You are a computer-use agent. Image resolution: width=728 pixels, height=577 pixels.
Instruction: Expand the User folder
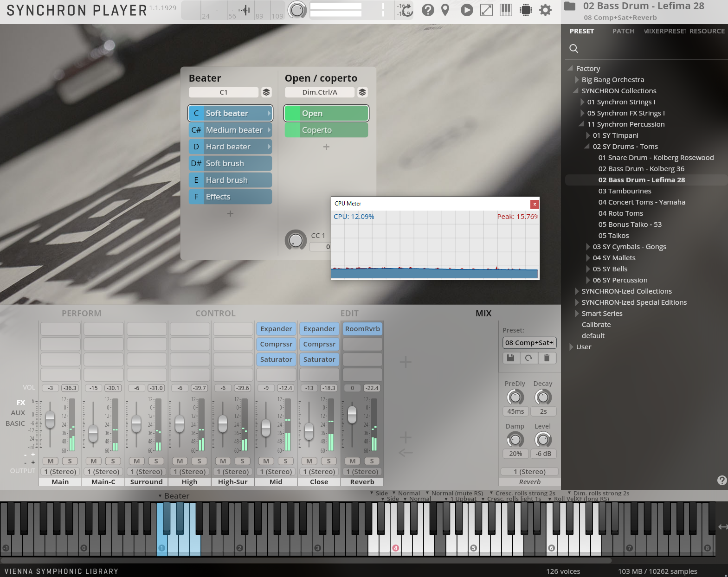[x=571, y=347]
